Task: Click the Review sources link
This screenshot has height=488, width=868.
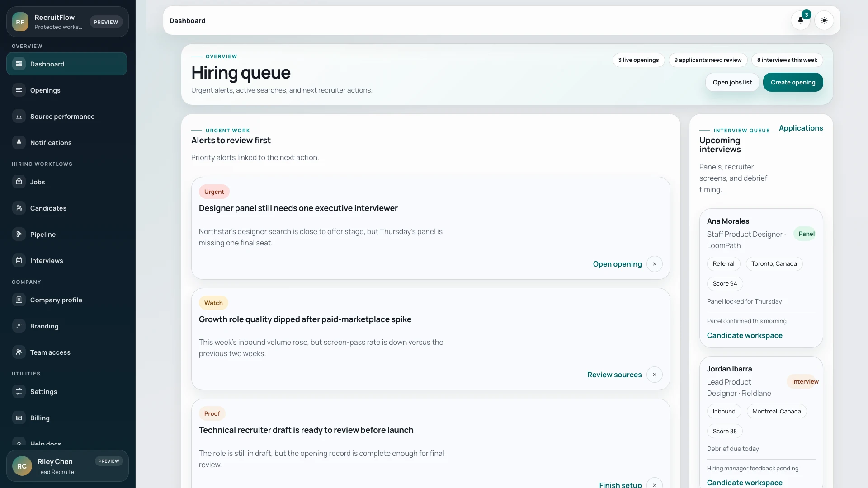Action: pyautogui.click(x=614, y=375)
